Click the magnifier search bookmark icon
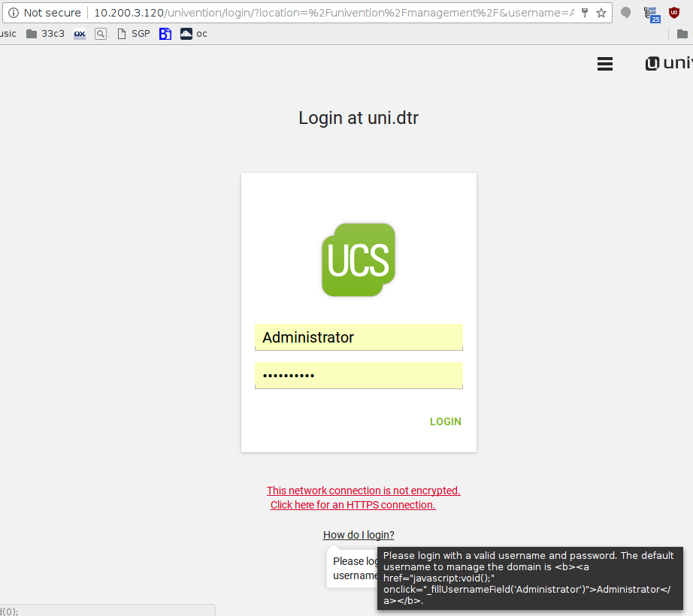Screen dimensions: 693x616 click(100, 34)
